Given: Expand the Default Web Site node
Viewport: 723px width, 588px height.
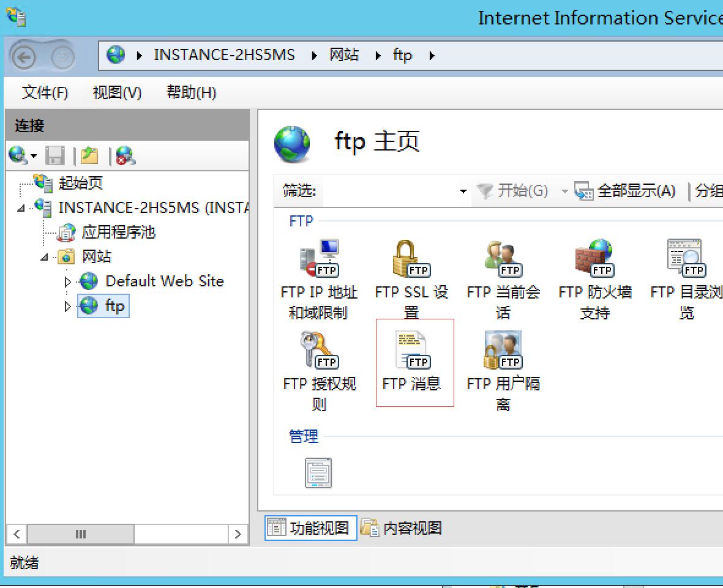Looking at the screenshot, I should coord(68,281).
